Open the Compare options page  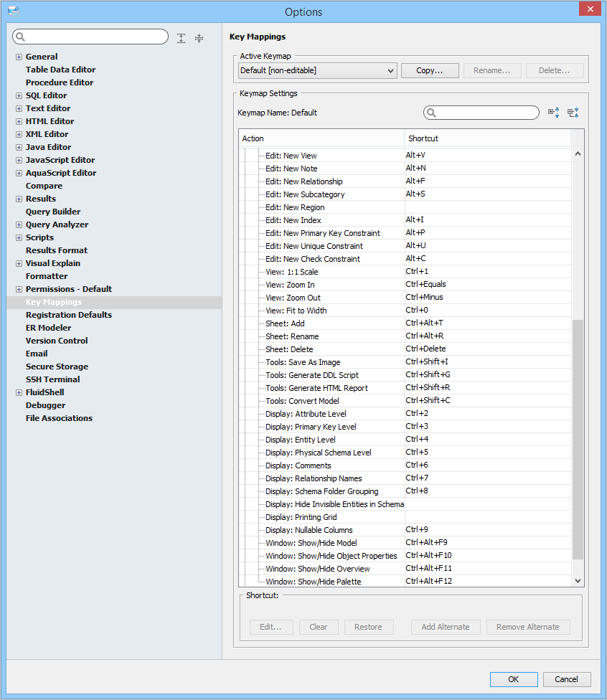tap(44, 186)
